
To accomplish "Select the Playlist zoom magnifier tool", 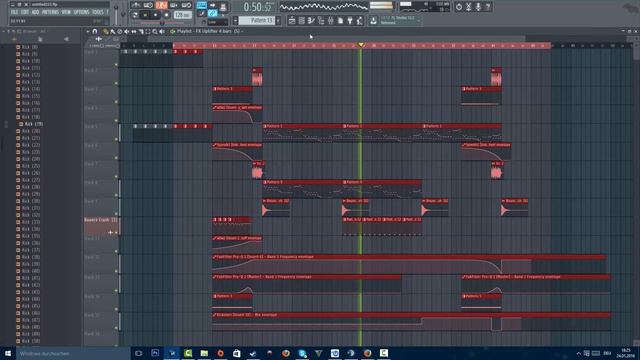I will (x=155, y=31).
